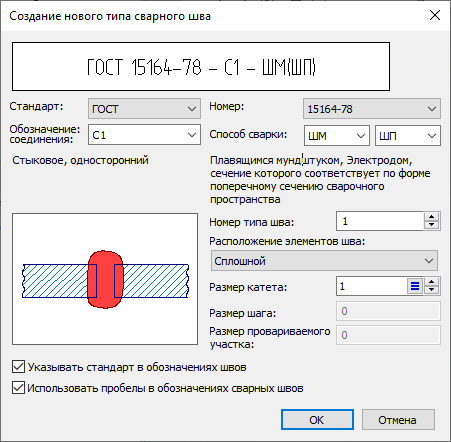Expand the Сплошной seam layout dropdown
Image resolution: width=451 pixels, height=442 pixels.
click(x=324, y=261)
